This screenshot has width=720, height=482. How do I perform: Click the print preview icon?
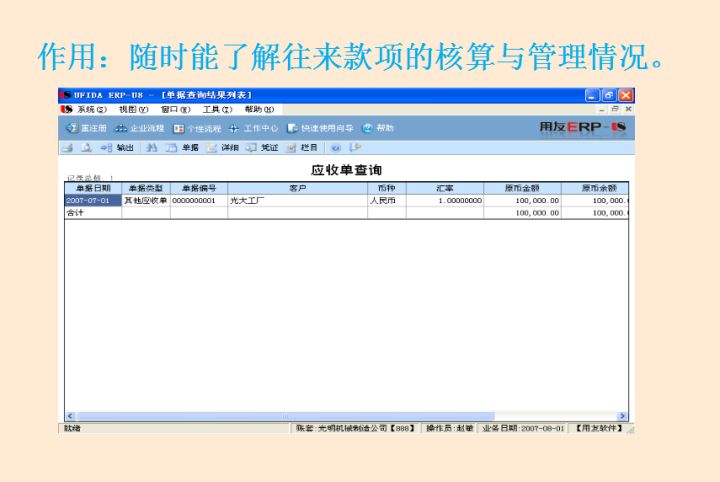tap(86, 148)
